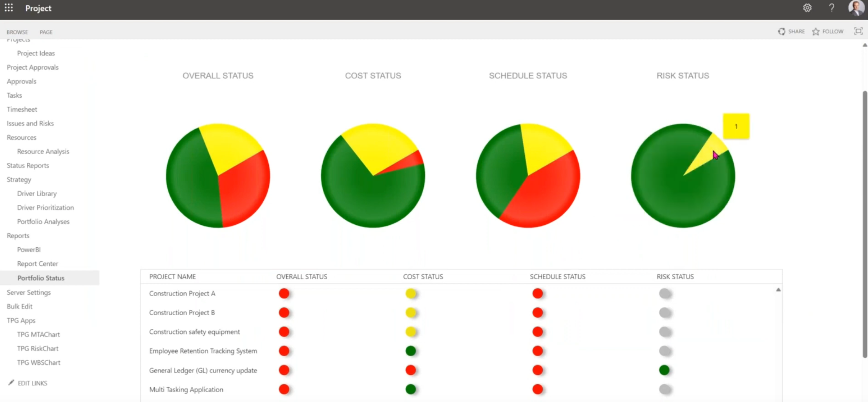Click the Edit Links pencil icon
868x402 pixels.
pyautogui.click(x=11, y=383)
